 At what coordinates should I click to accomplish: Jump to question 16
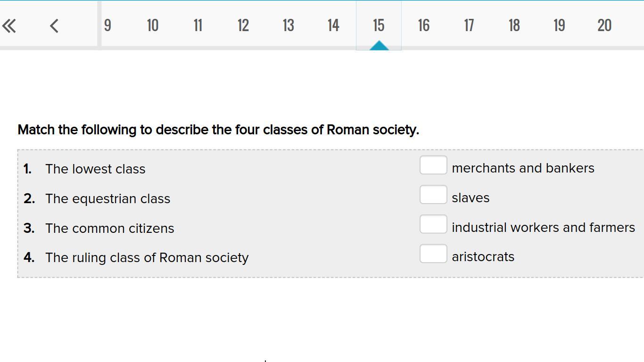[423, 25]
